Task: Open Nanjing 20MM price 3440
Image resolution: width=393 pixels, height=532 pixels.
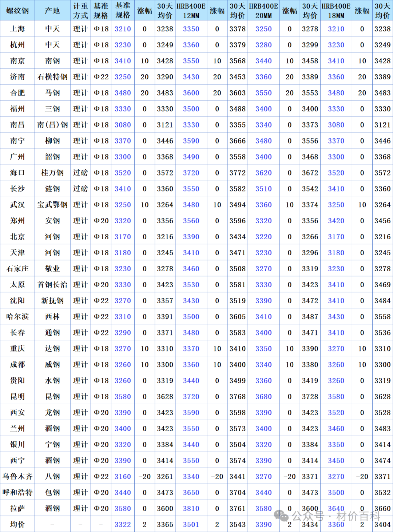Action: tap(263, 61)
